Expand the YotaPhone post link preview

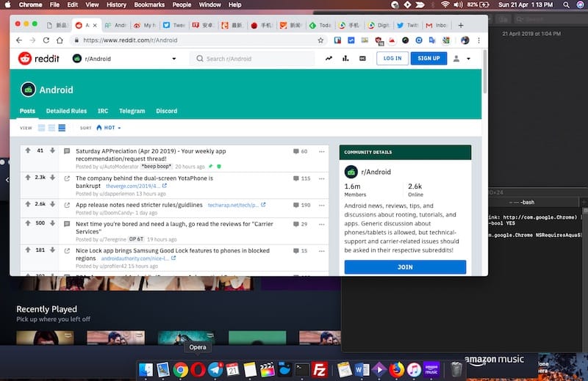click(x=67, y=178)
